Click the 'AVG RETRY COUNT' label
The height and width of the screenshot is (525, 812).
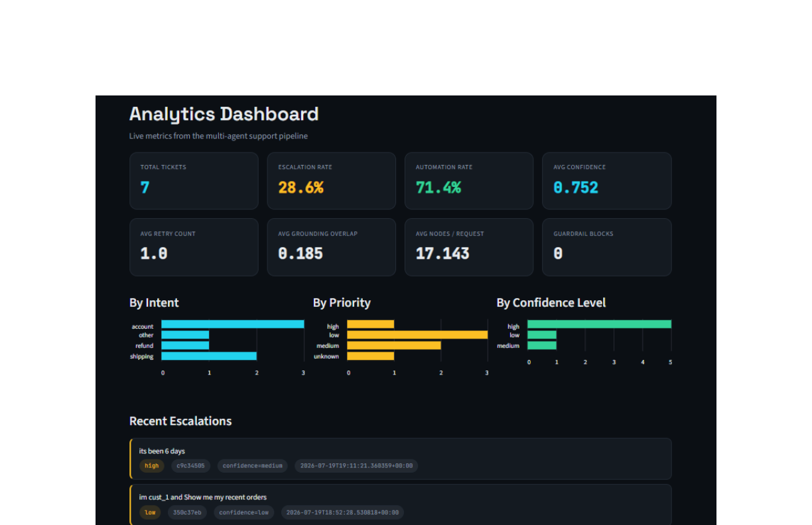168,234
